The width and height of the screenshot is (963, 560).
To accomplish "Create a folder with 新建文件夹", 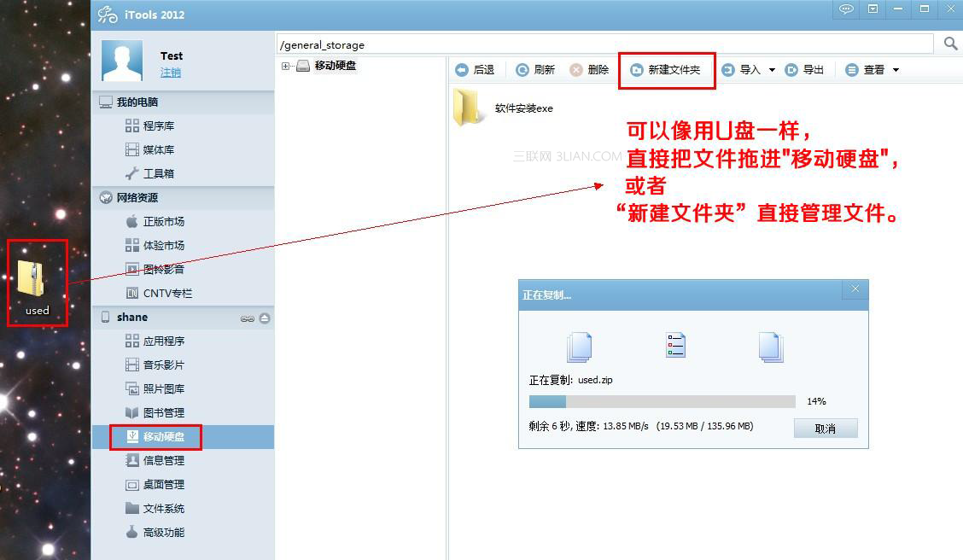I will 667,69.
